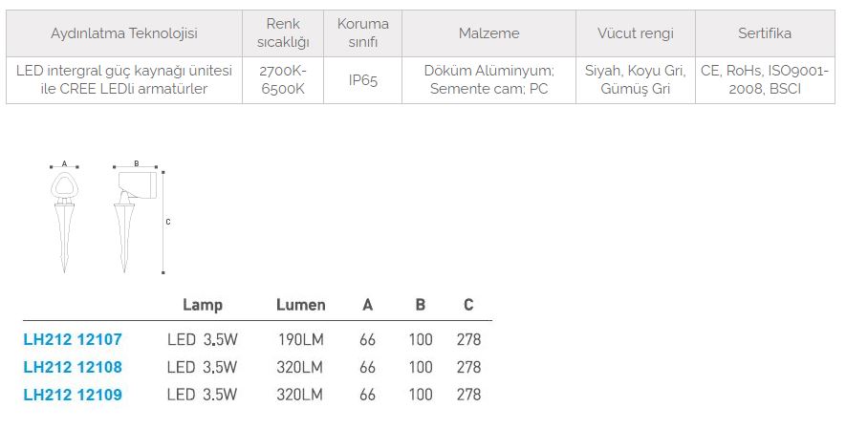The height and width of the screenshot is (429, 868).
Task: Click the 2700K-6500K color temperature cell
Action: (x=283, y=80)
